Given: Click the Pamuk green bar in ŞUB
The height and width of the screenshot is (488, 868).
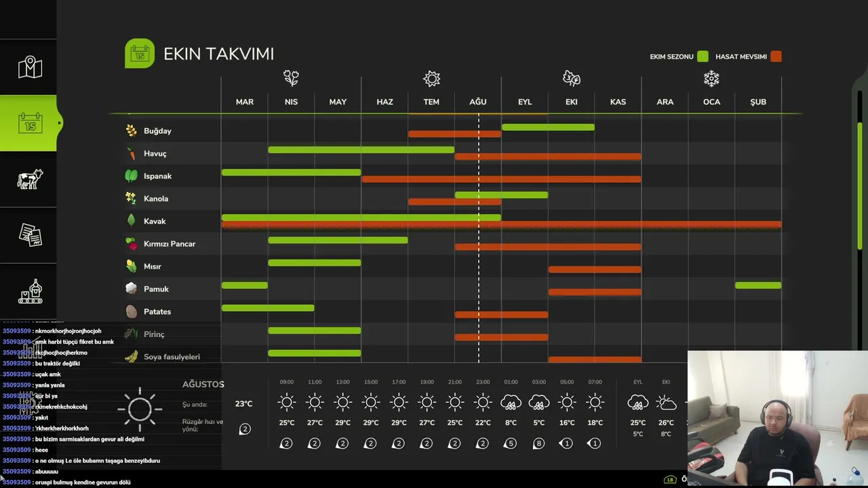Looking at the screenshot, I should [x=758, y=285].
